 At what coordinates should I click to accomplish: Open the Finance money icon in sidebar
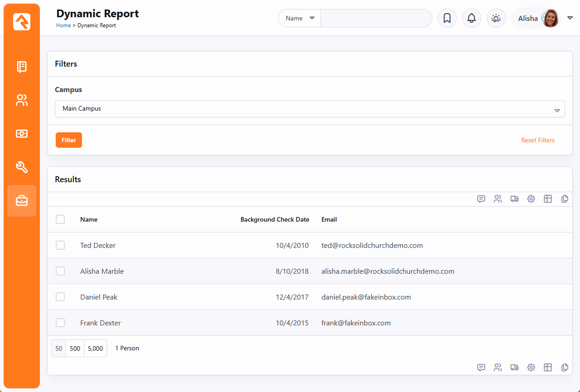click(22, 134)
